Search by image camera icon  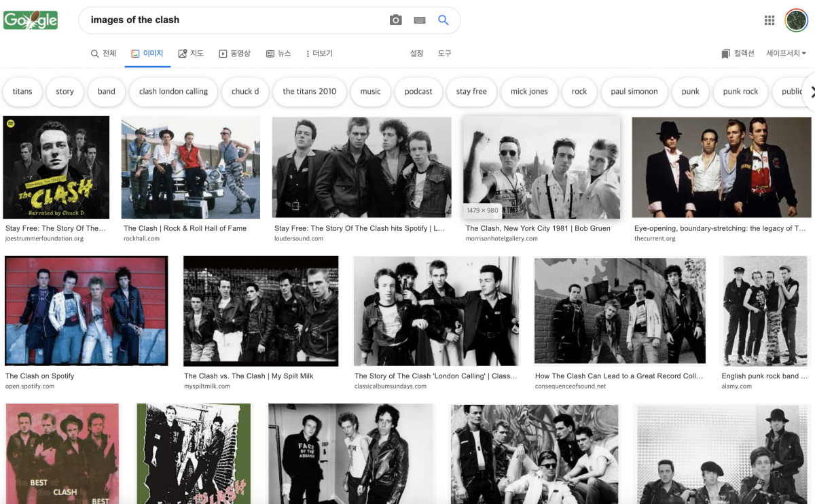click(x=396, y=20)
